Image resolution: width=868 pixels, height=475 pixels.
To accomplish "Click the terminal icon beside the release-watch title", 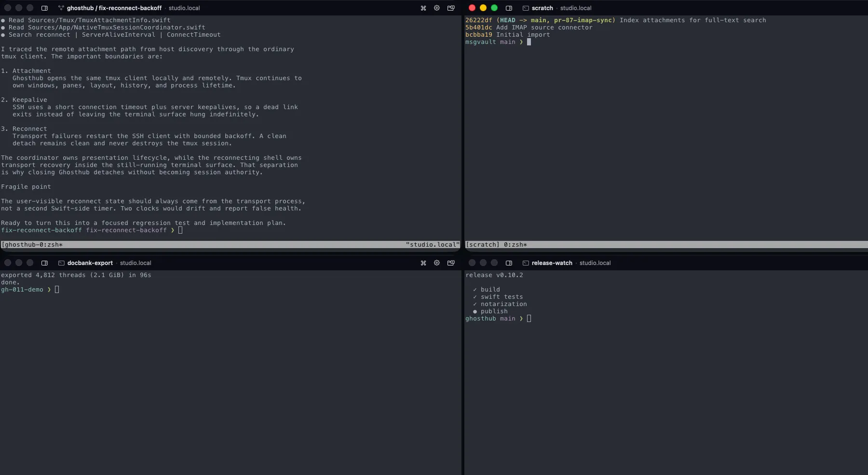I will click(526, 263).
